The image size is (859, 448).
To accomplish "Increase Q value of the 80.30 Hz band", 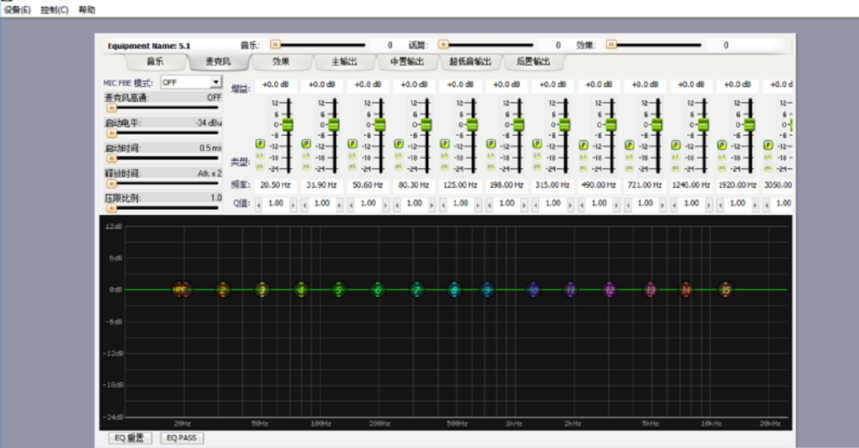I will click(x=432, y=204).
